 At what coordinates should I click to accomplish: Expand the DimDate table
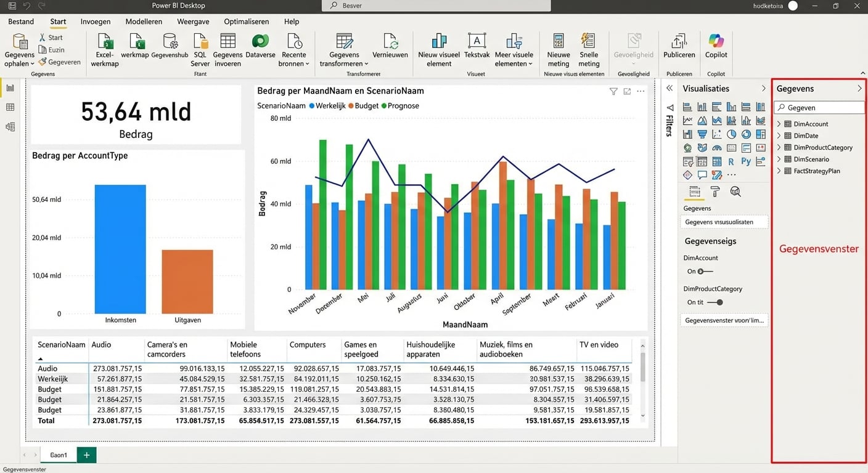coord(779,135)
